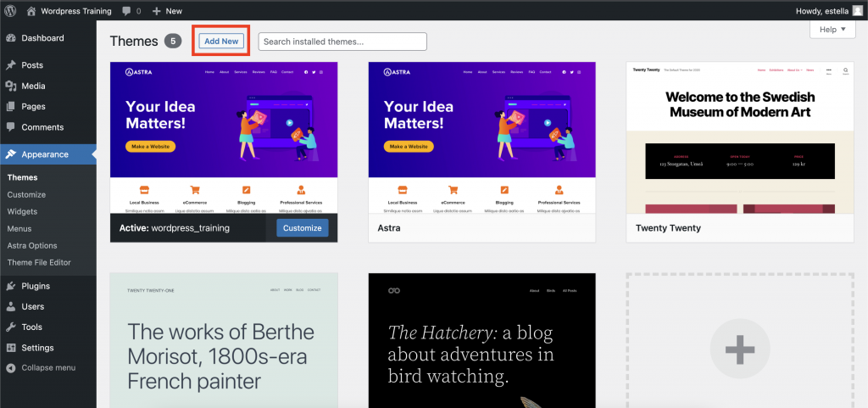868x408 pixels.
Task: Click the plus icon to add new theme
Action: click(x=740, y=349)
